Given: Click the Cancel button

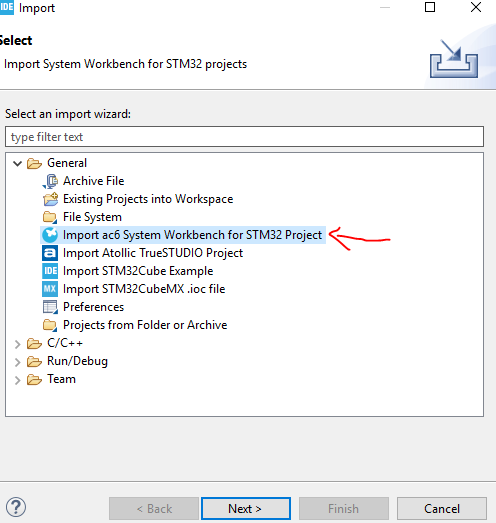Looking at the screenshot, I should [442, 509].
